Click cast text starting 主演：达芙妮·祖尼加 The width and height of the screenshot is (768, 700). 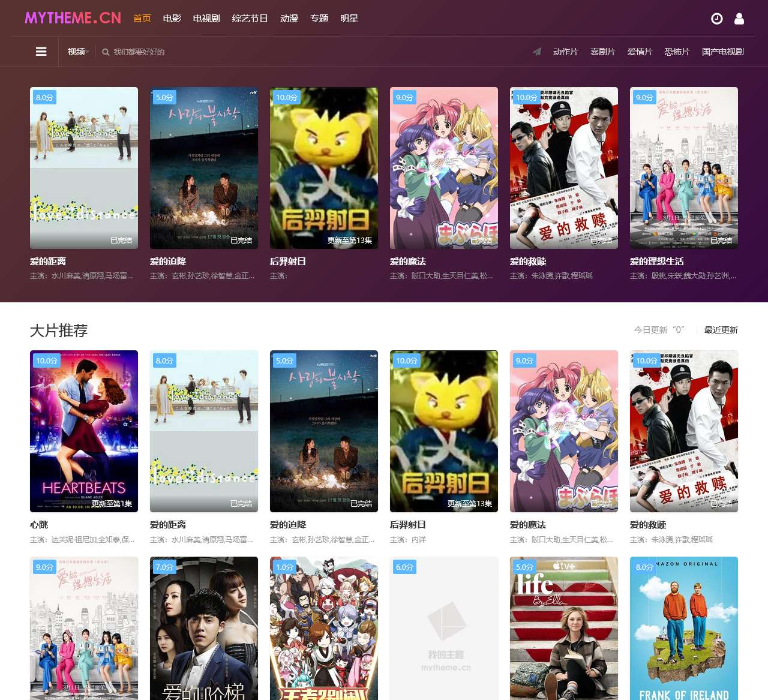tap(83, 540)
